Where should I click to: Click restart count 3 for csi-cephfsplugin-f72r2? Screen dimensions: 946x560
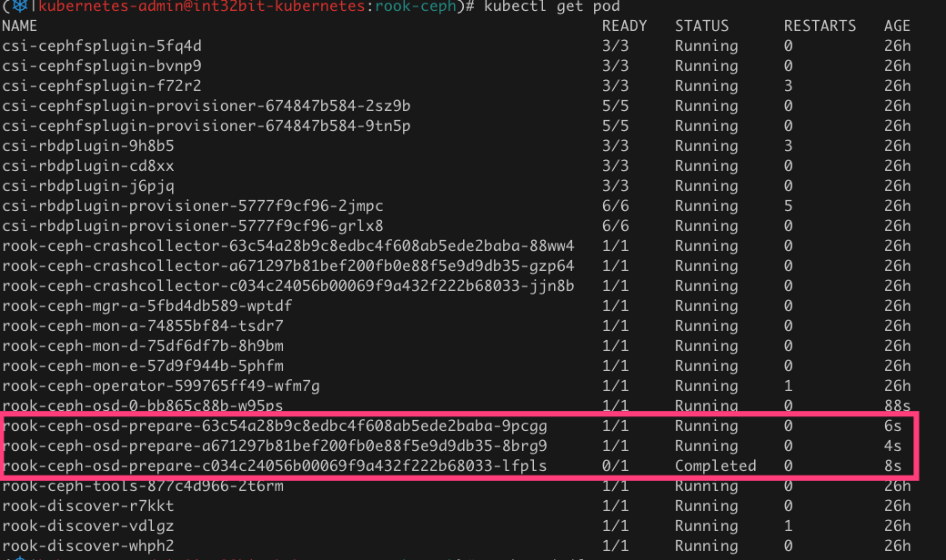click(x=788, y=85)
